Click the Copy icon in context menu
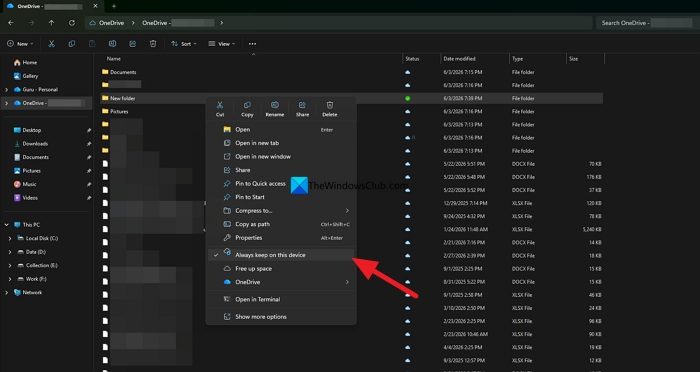 tap(247, 105)
